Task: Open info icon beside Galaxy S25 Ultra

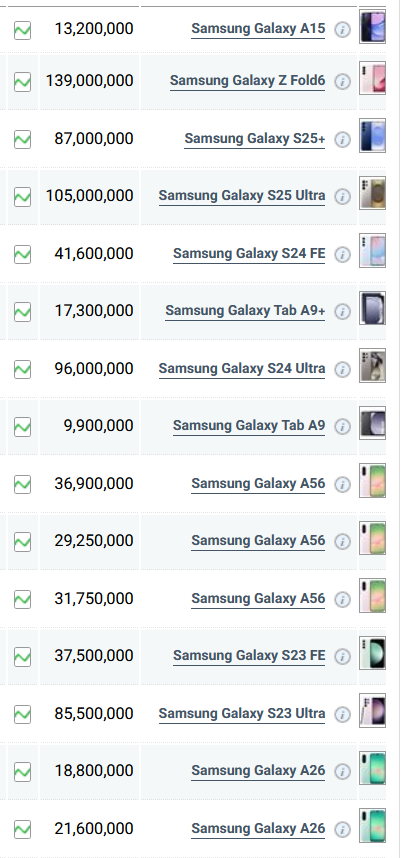Action: click(x=342, y=196)
